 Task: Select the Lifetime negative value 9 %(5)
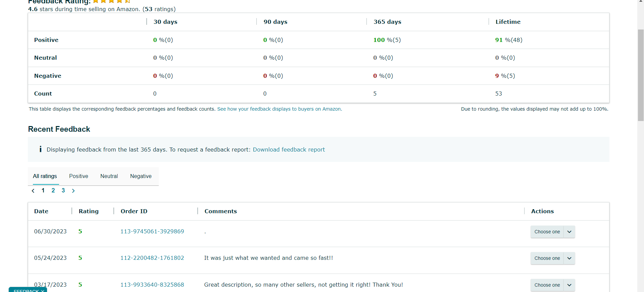505,76
